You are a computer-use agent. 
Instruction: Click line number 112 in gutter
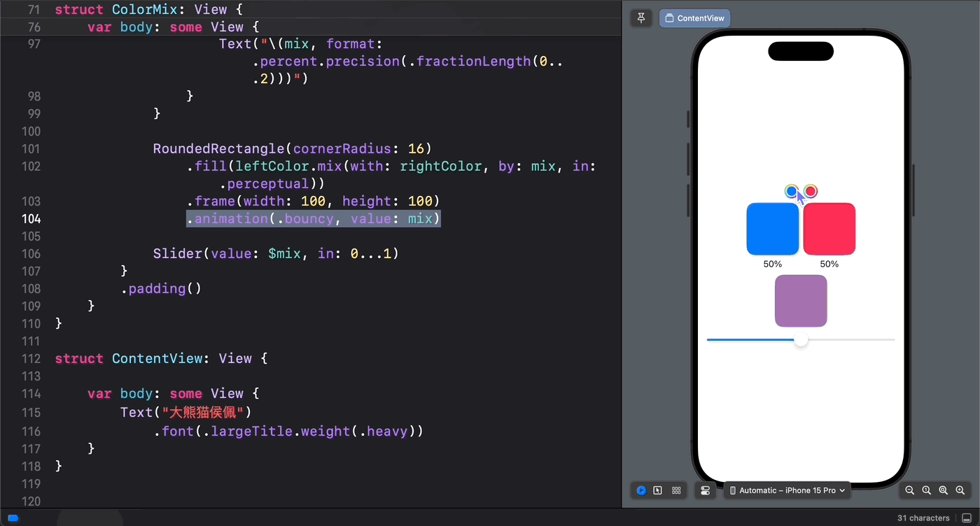coord(31,359)
